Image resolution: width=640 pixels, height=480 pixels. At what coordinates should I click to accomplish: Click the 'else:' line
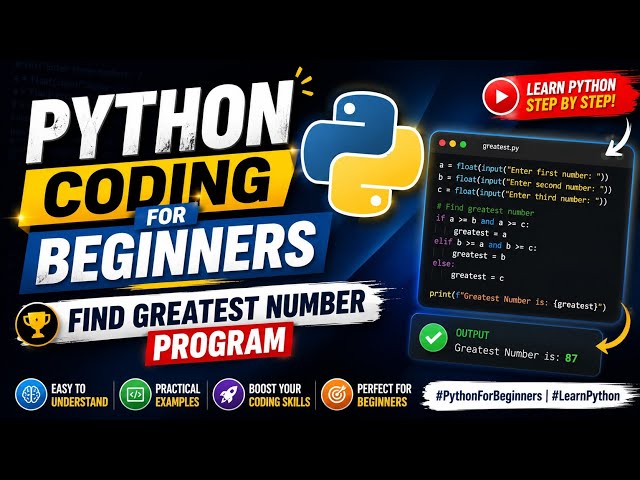pyautogui.click(x=442, y=264)
